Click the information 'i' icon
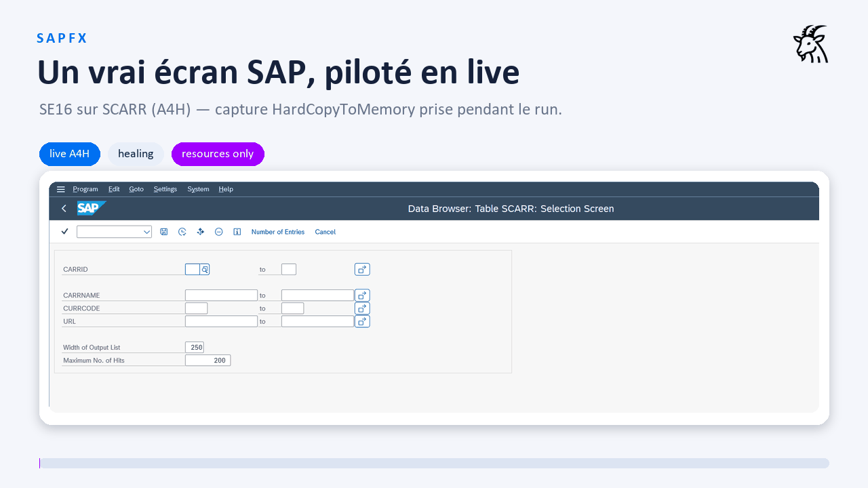Image resolution: width=868 pixels, height=488 pixels. [x=237, y=232]
